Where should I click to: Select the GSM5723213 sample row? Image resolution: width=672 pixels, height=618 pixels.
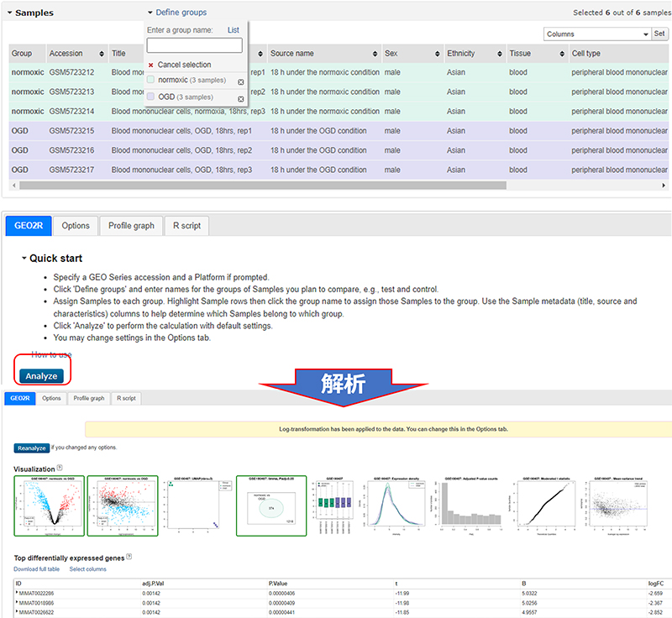[339, 92]
